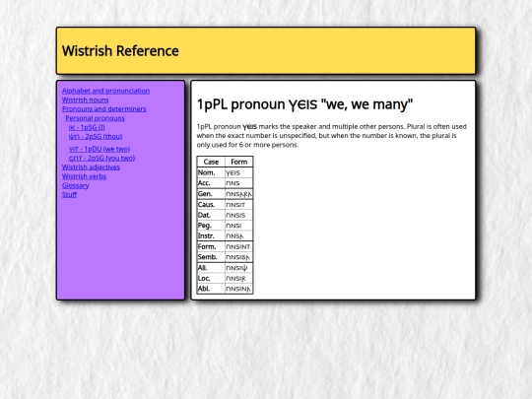
Task: Open Pronouns and determiners section
Action: tap(104, 109)
